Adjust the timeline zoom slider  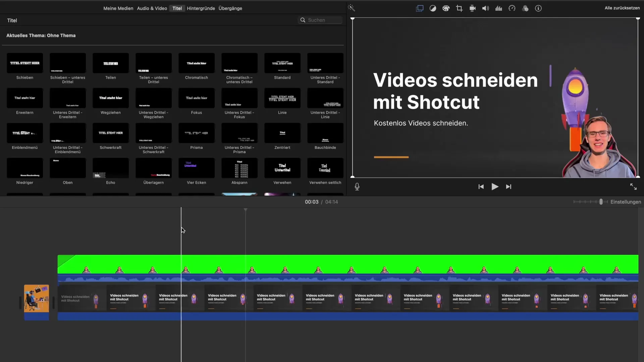[601, 202]
